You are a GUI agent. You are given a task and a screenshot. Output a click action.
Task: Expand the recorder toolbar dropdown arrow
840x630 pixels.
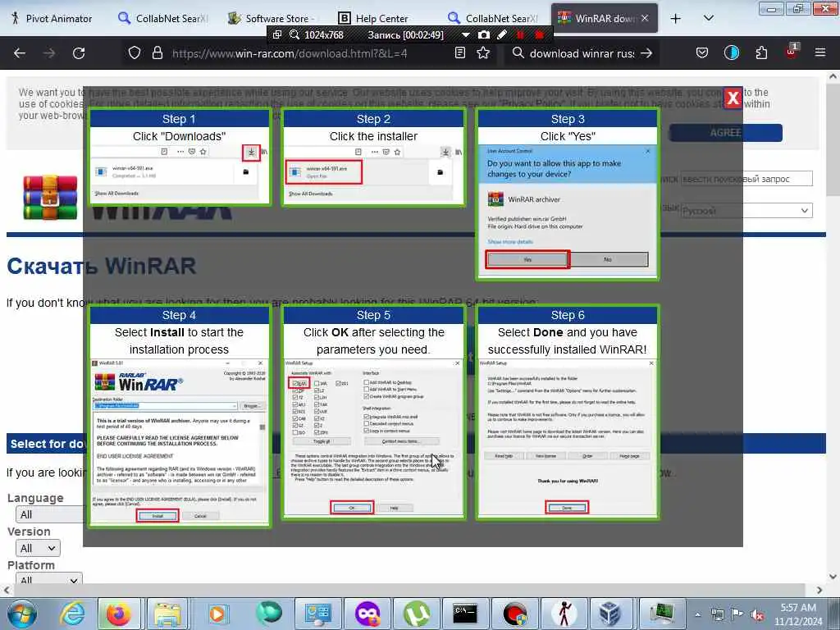(466, 34)
